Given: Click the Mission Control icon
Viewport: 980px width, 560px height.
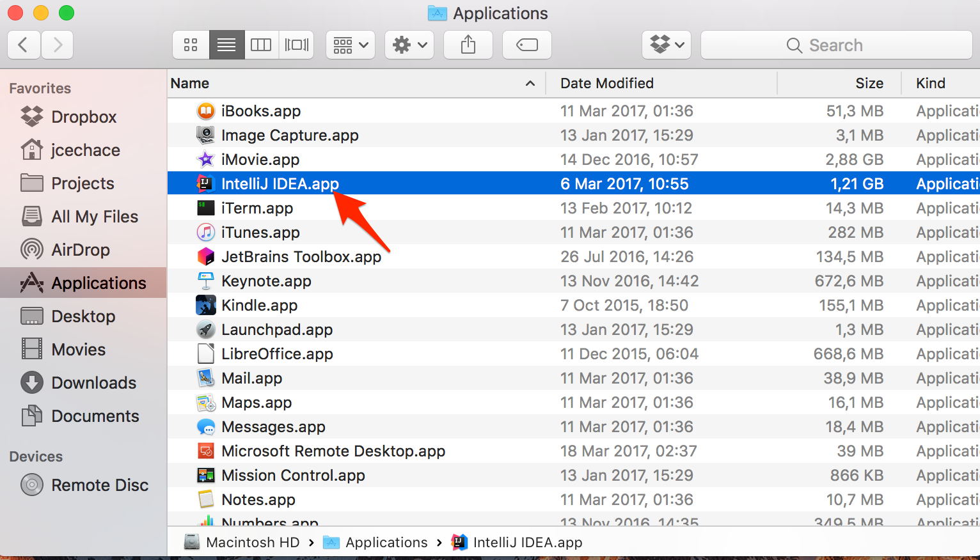Looking at the screenshot, I should (x=205, y=475).
